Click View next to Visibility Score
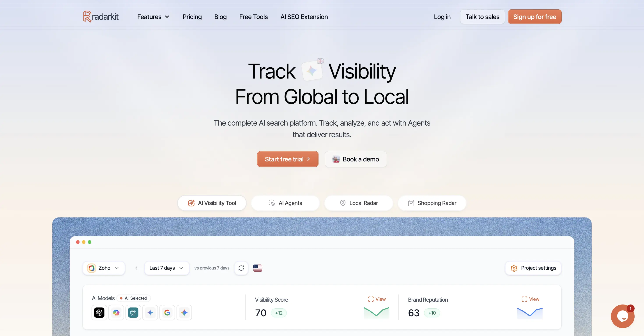The image size is (644, 336). [x=377, y=299]
